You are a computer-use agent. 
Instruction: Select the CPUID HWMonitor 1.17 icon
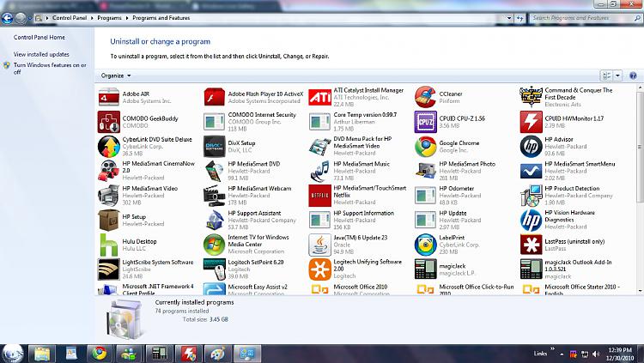point(531,122)
